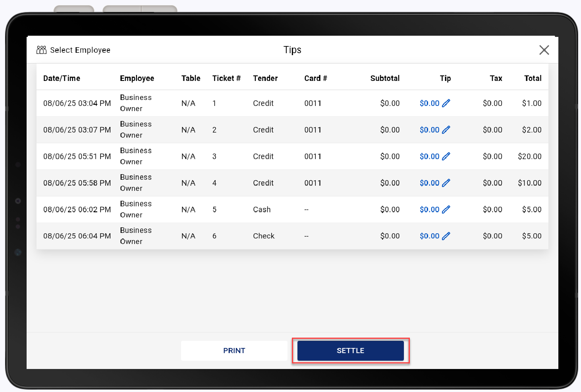
Task: Click card number 0011 on ticket 4
Action: (313, 183)
